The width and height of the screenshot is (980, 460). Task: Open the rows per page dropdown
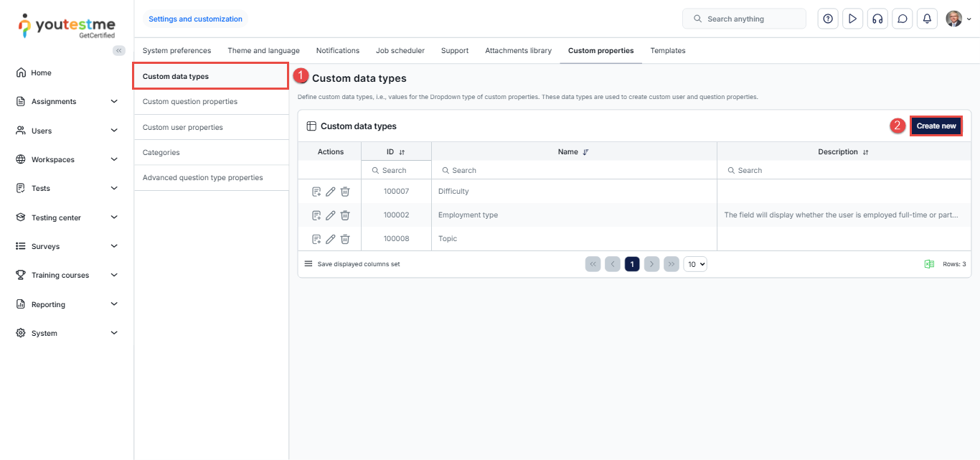click(x=695, y=264)
